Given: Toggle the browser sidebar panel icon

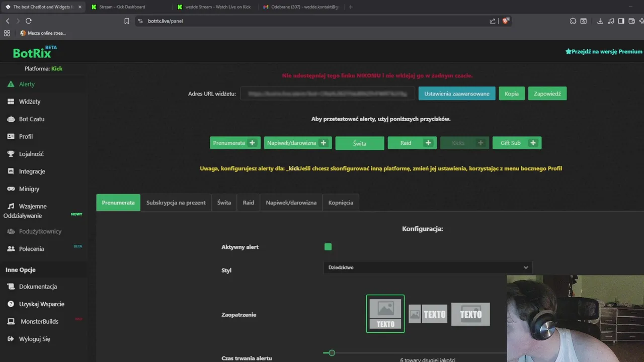Looking at the screenshot, I should pos(621,21).
